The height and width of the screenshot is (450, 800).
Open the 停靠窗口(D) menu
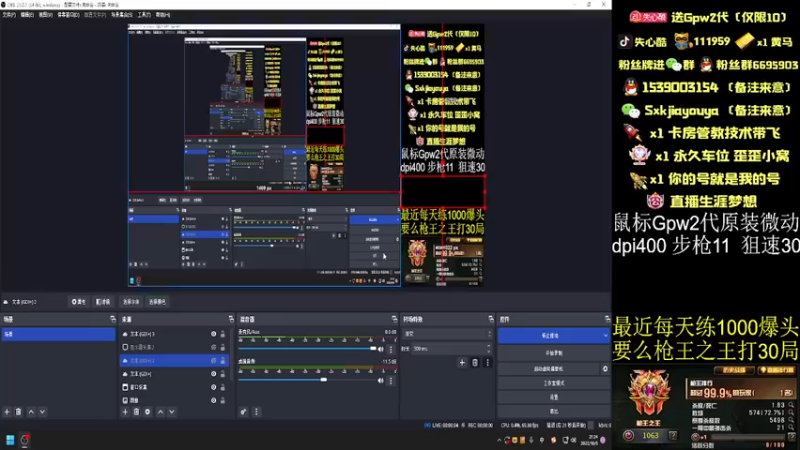(x=68, y=15)
